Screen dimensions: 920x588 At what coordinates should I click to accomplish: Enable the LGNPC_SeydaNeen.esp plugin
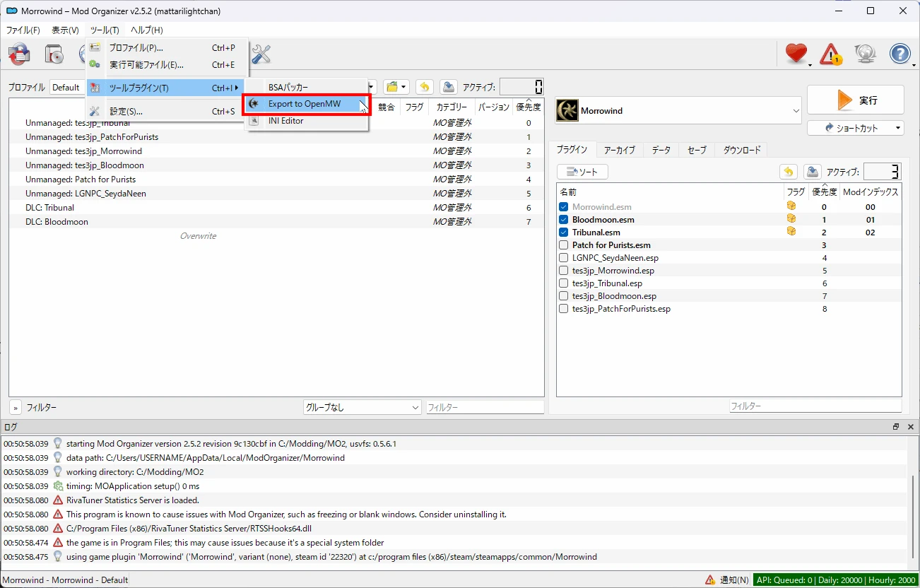click(563, 258)
